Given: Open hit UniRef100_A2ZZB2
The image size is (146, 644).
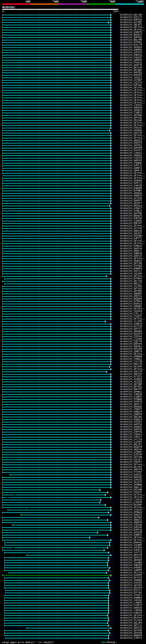Looking at the screenshot, I should [x=131, y=22].
